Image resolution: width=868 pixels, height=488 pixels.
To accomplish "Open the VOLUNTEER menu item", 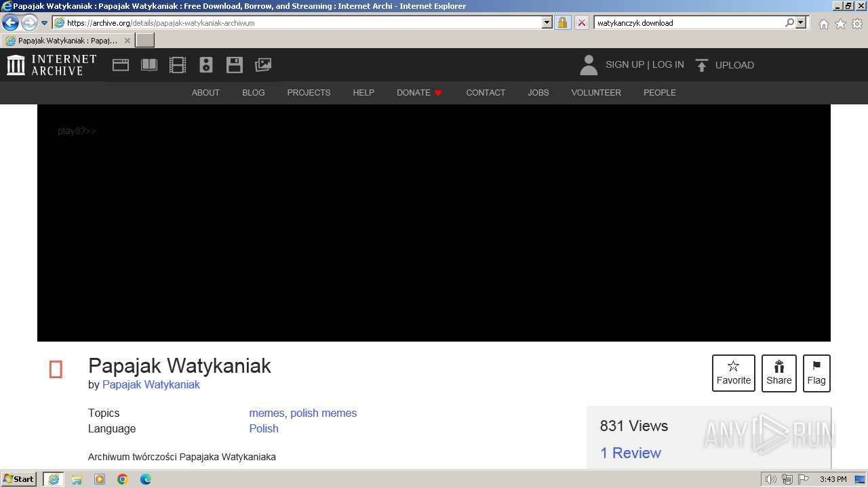I will click(x=596, y=93).
